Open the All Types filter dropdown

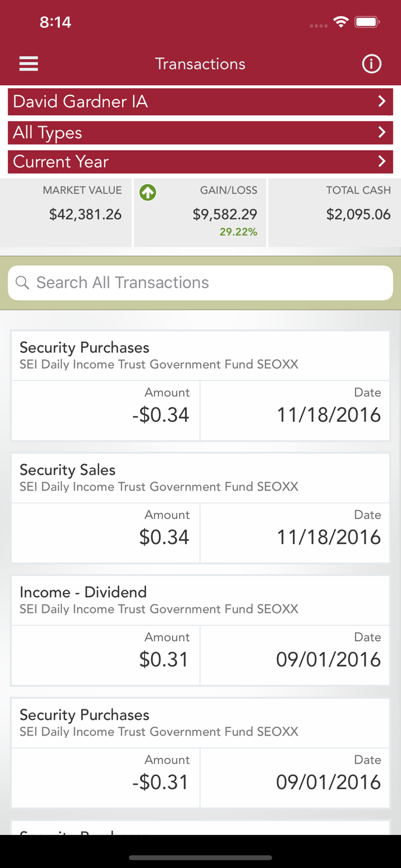[x=200, y=133]
